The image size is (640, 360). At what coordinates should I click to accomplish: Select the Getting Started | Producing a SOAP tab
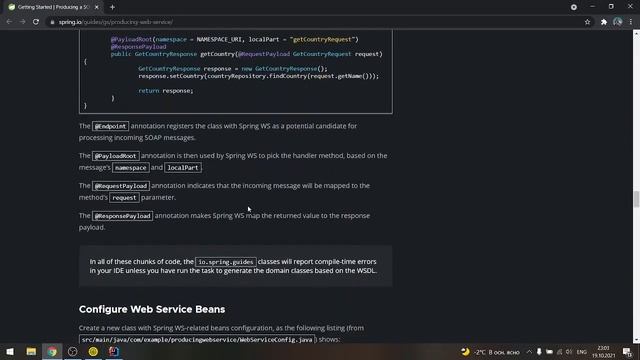coord(53,7)
